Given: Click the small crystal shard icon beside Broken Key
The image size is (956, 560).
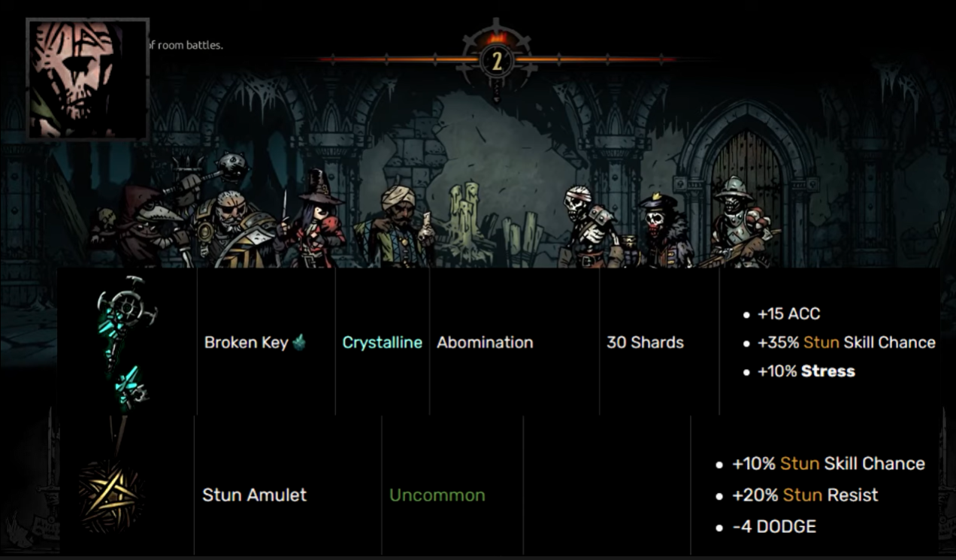Looking at the screenshot, I should (x=300, y=341).
